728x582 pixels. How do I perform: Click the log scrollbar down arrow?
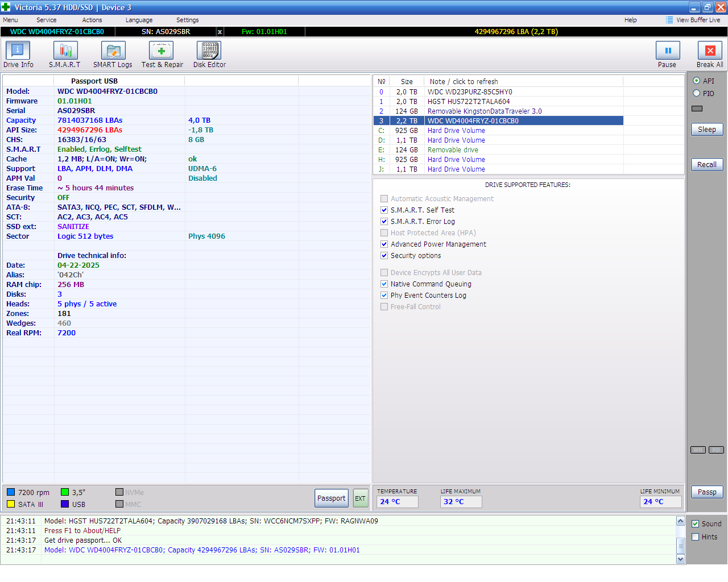pyautogui.click(x=681, y=559)
